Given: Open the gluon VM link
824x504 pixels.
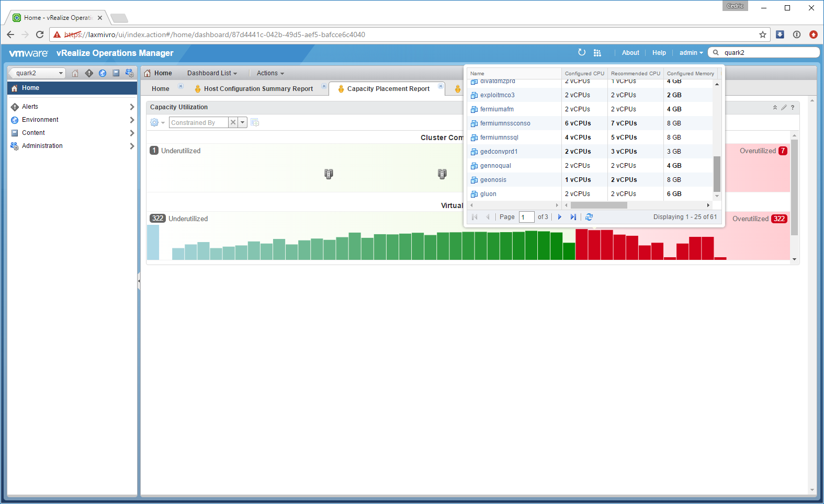Looking at the screenshot, I should (488, 194).
